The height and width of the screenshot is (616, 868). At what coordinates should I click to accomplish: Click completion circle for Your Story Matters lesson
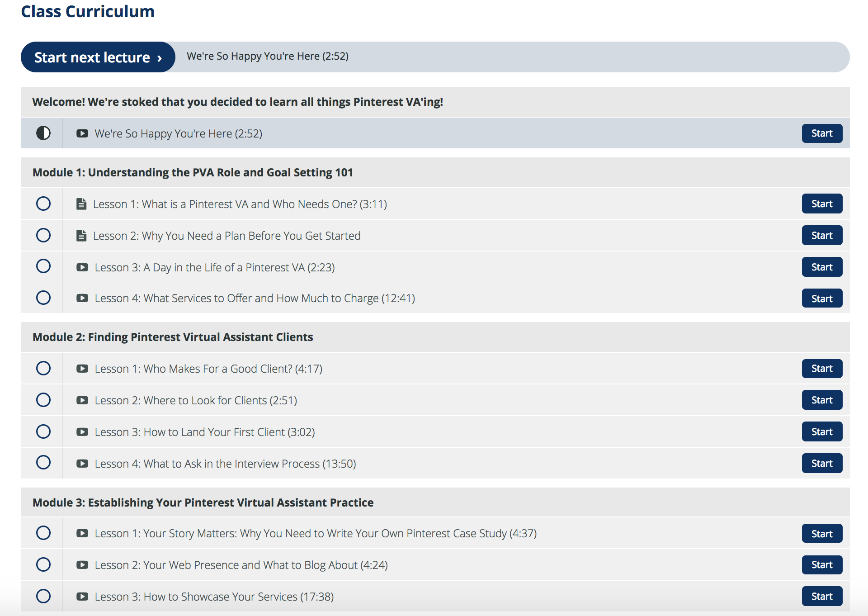click(43, 533)
